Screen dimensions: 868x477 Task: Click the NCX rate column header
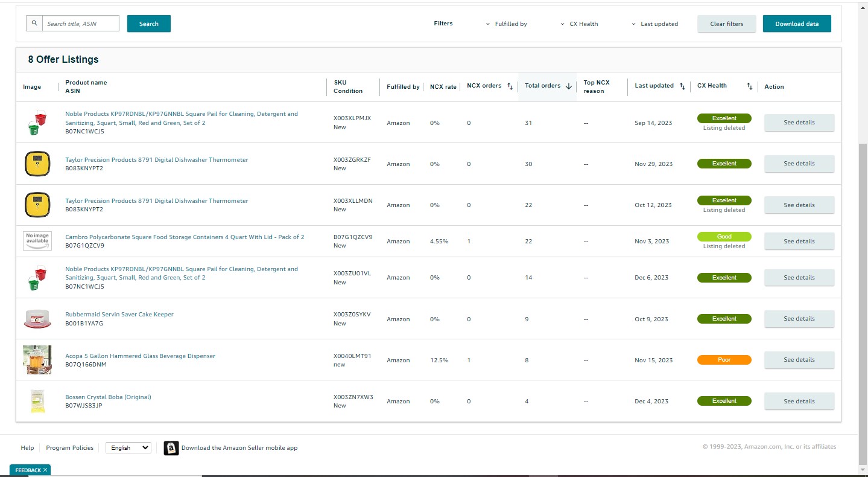(x=443, y=87)
